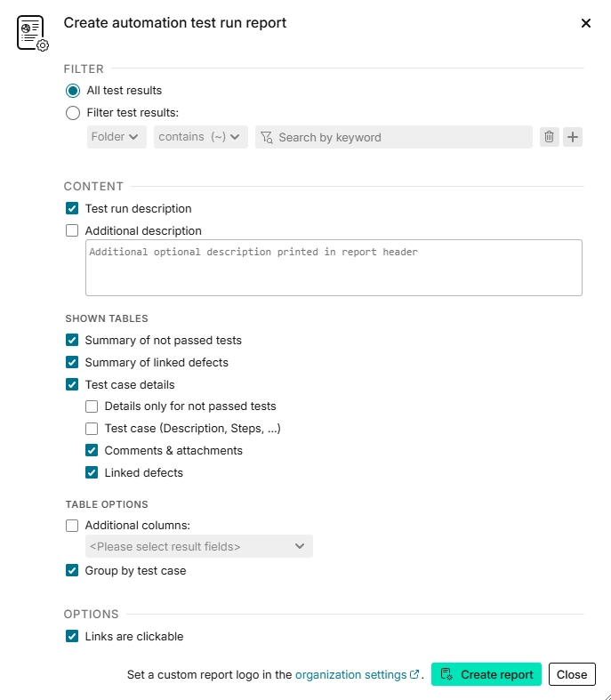The height and width of the screenshot is (700, 611).
Task: Click the additional description text area
Action: [x=334, y=268]
